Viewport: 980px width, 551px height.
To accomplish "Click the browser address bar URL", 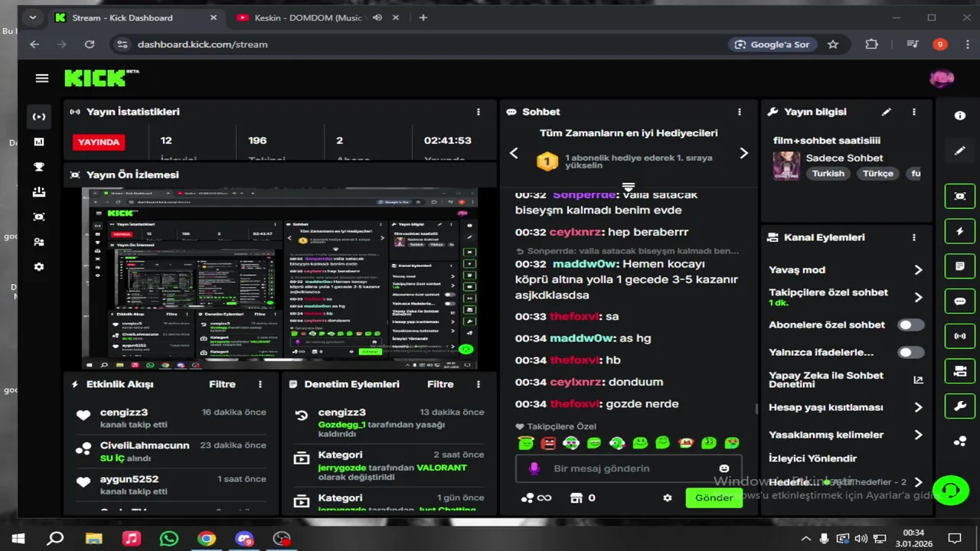I will (202, 44).
